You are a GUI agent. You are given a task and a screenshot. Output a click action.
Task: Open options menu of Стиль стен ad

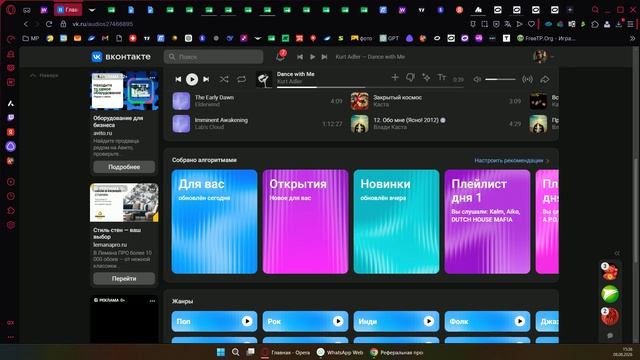click(x=152, y=188)
